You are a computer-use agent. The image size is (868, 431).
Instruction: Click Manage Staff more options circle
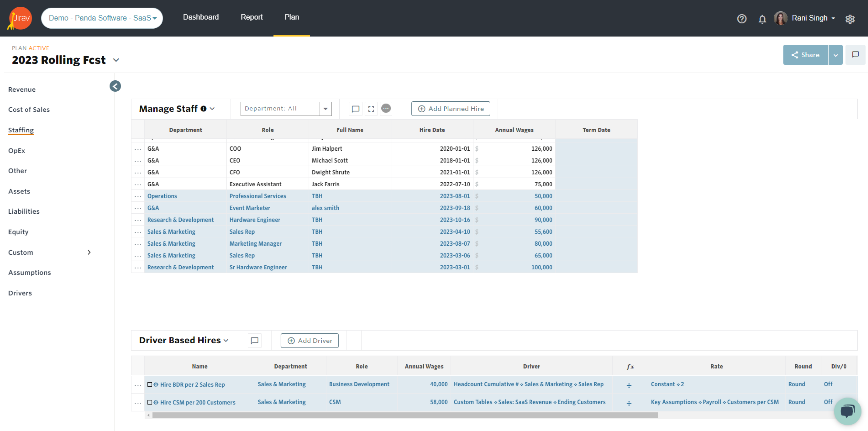[386, 108]
